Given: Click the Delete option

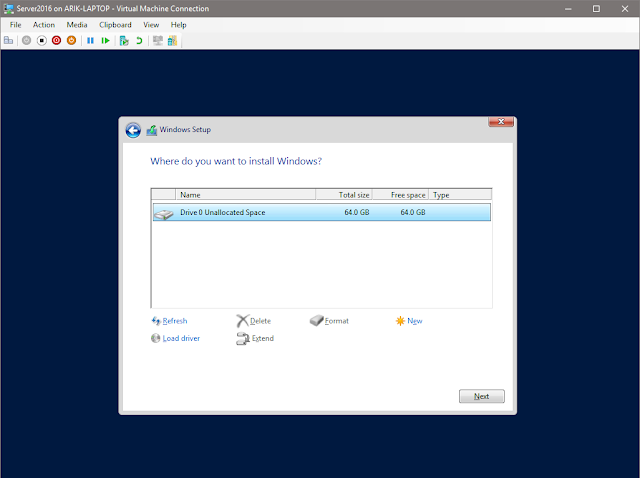Looking at the screenshot, I should point(260,321).
